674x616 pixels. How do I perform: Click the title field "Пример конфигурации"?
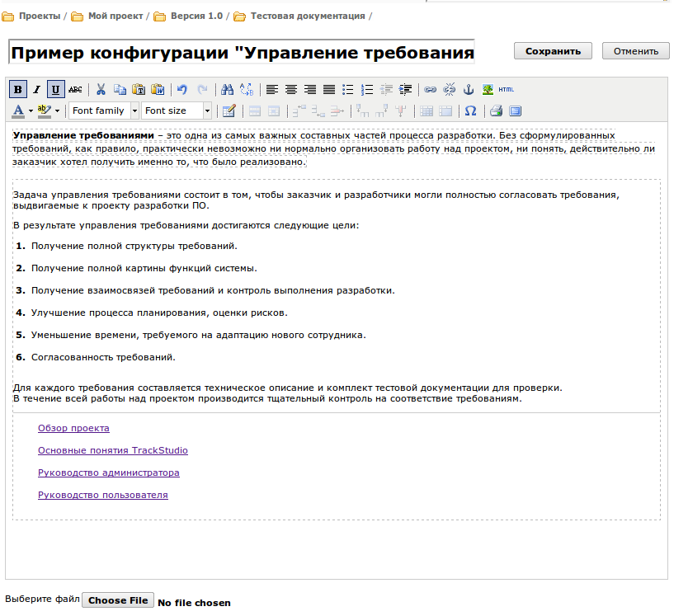(242, 52)
